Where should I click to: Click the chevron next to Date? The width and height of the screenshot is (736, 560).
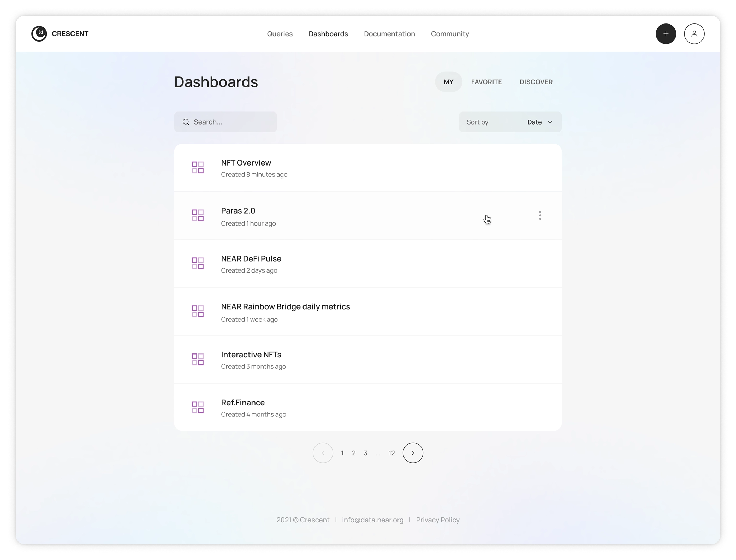(550, 122)
